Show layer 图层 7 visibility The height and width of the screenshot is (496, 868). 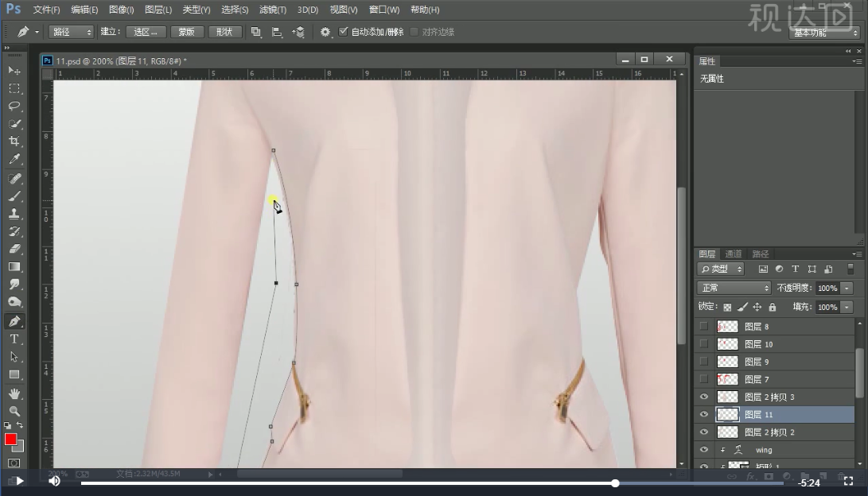[x=703, y=379]
